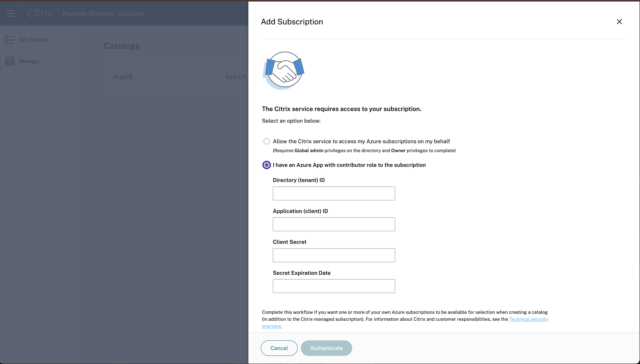Open the Technical security overview link
Image resolution: width=640 pixels, height=364 pixels.
pos(528,319)
